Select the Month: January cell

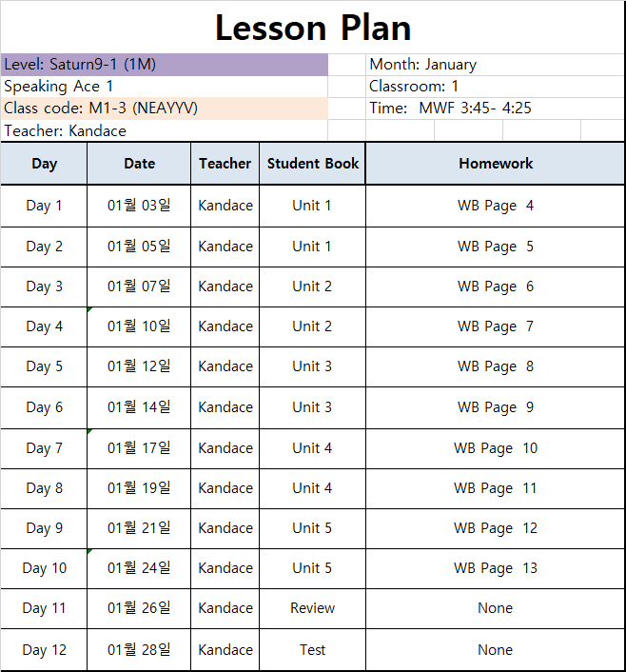pos(495,65)
